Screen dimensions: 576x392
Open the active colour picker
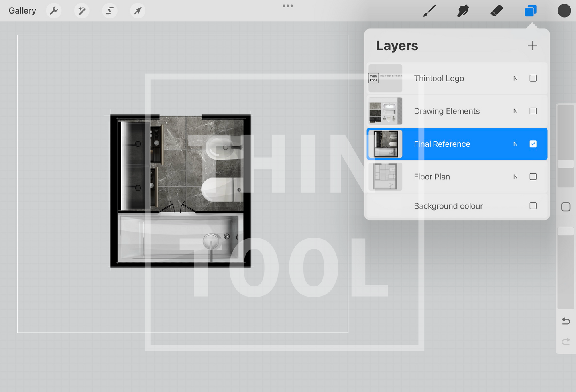564,11
